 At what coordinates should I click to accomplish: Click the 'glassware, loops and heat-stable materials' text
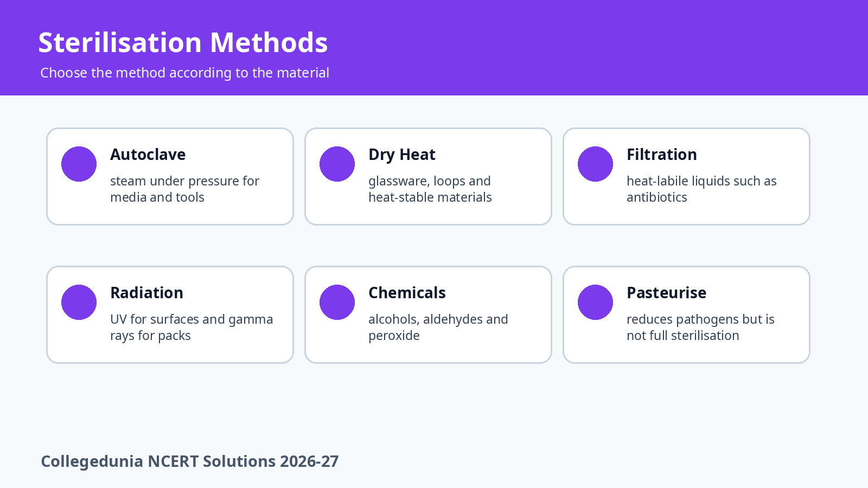point(430,189)
